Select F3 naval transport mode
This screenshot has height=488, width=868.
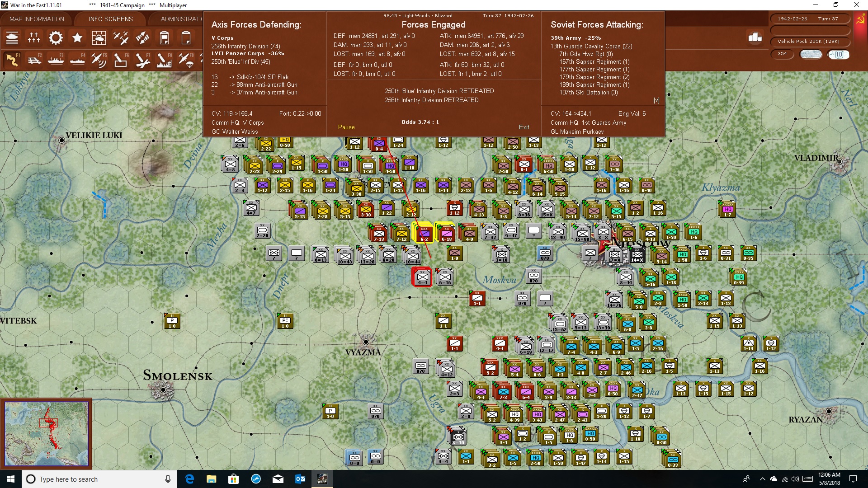[x=56, y=60]
